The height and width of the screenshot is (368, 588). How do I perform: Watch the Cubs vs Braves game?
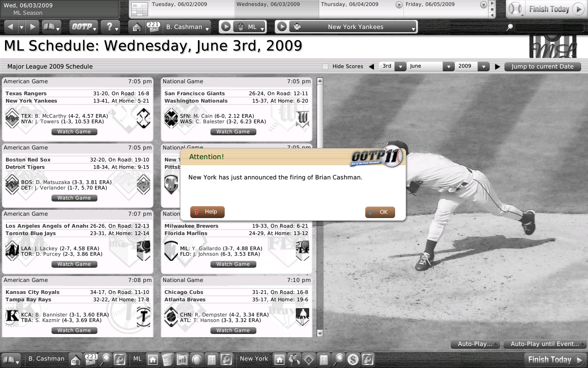(233, 330)
